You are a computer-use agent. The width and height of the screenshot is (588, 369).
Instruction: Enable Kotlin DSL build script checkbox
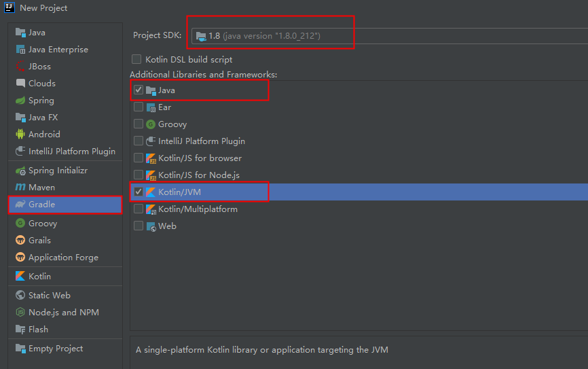click(x=136, y=59)
